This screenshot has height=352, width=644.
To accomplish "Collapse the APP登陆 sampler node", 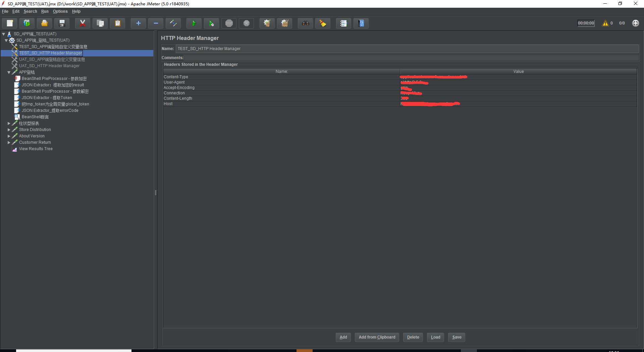I will coord(9,72).
